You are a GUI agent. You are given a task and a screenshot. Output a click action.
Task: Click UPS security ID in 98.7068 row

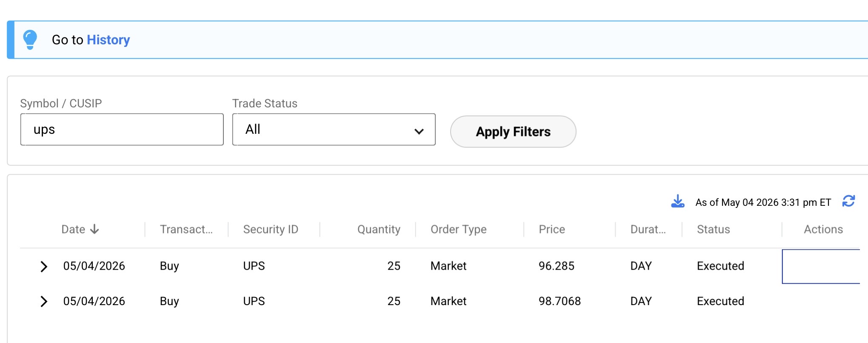(254, 301)
